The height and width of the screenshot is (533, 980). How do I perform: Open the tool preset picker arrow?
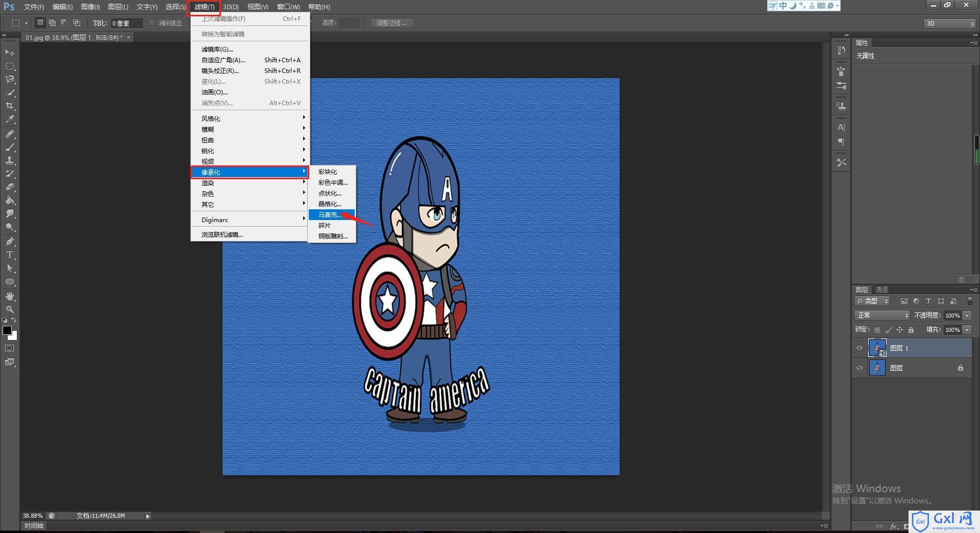[26, 23]
